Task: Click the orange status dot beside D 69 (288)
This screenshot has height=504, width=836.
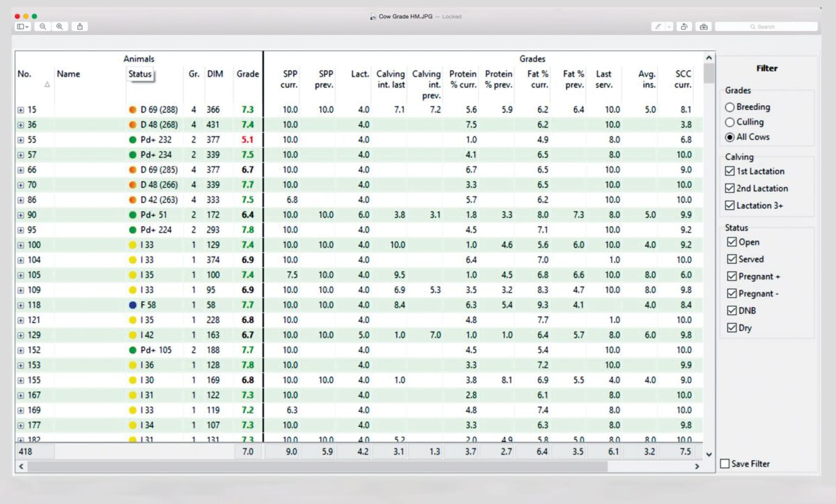Action: (x=132, y=109)
